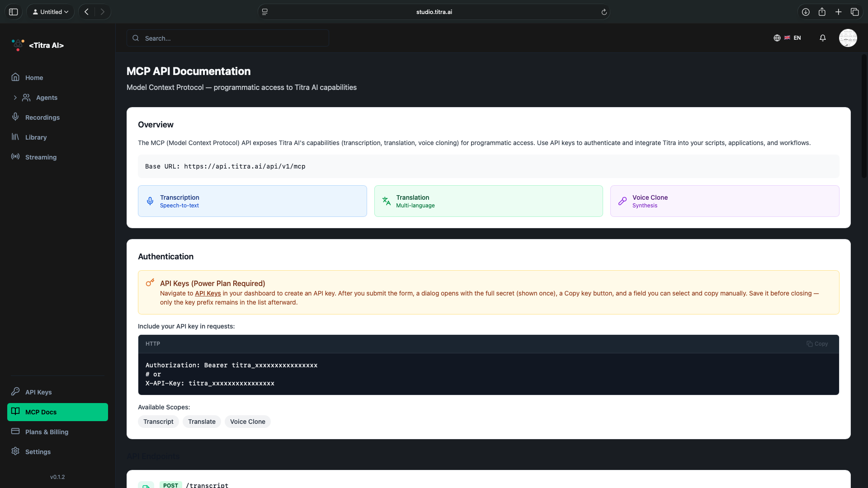Click the studio.titra.ai address bar
The image size is (868, 488).
[434, 12]
